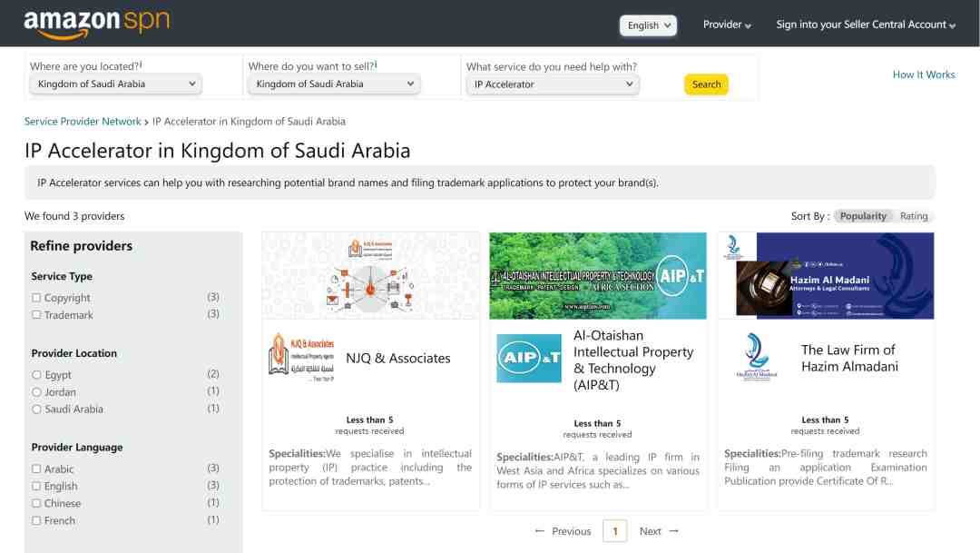Viewport: 980px width, 553px height.
Task: Open Al-Otaishan Intellectual Property & Technology title
Action: pyautogui.click(x=633, y=360)
